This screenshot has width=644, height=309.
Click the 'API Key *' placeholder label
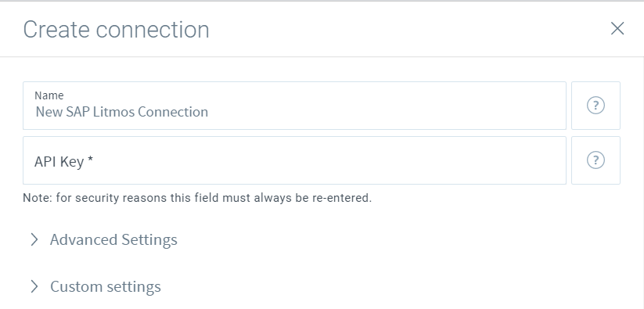(x=63, y=162)
